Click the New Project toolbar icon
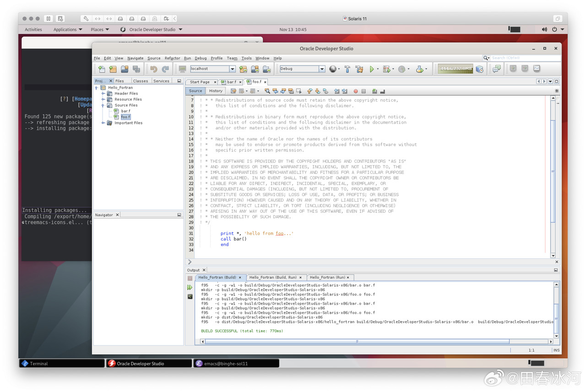The height and width of the screenshot is (392, 586). click(x=113, y=69)
